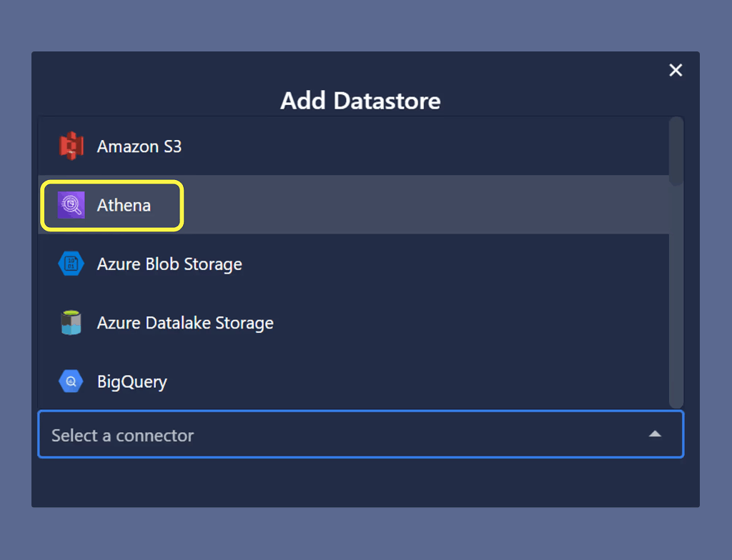Viewport: 732px width, 560px height.
Task: Choose the Azure Datalake Storage label
Action: [185, 323]
